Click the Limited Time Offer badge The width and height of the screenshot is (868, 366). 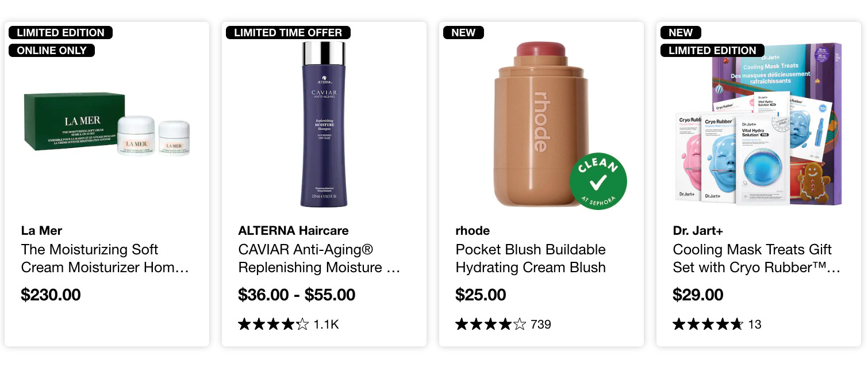(288, 33)
